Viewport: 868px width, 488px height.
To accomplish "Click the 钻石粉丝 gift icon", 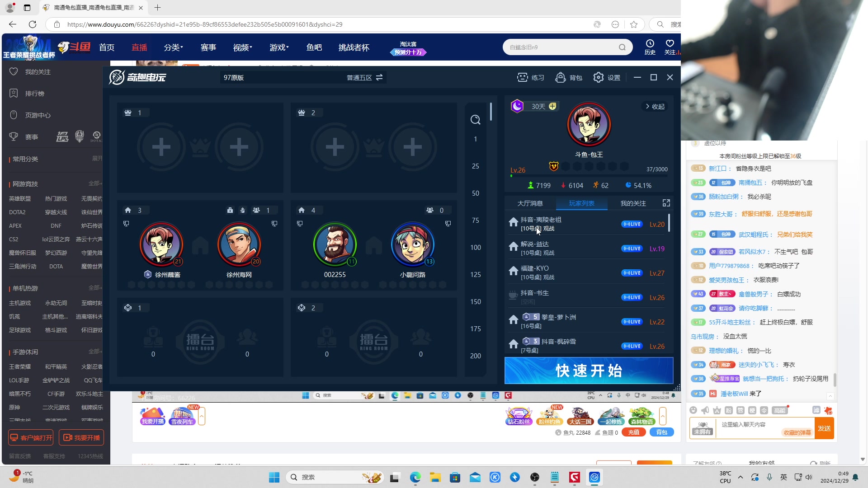I will (x=519, y=416).
